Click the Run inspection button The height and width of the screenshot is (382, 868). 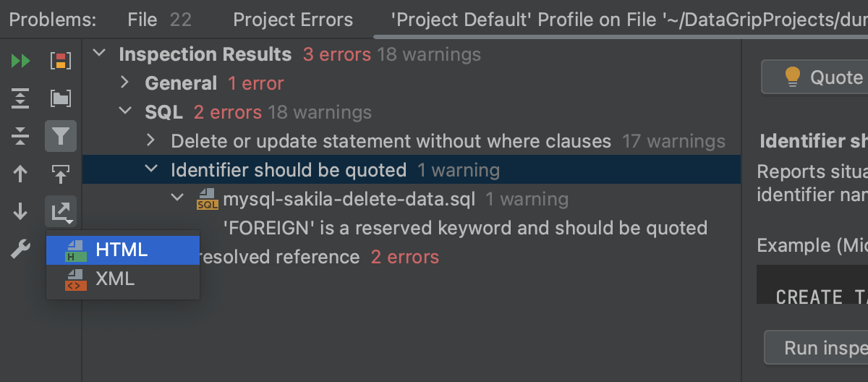pyautogui.click(x=817, y=348)
